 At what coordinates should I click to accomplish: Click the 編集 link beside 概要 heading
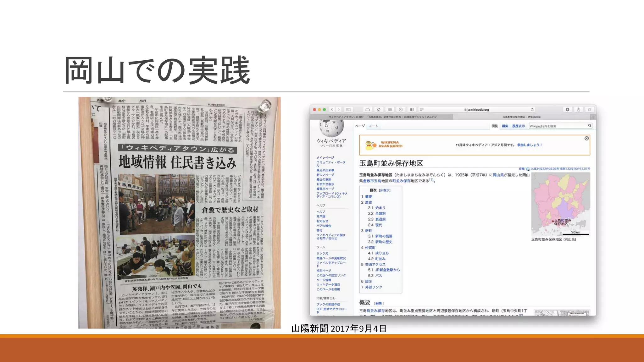pyautogui.click(x=379, y=303)
